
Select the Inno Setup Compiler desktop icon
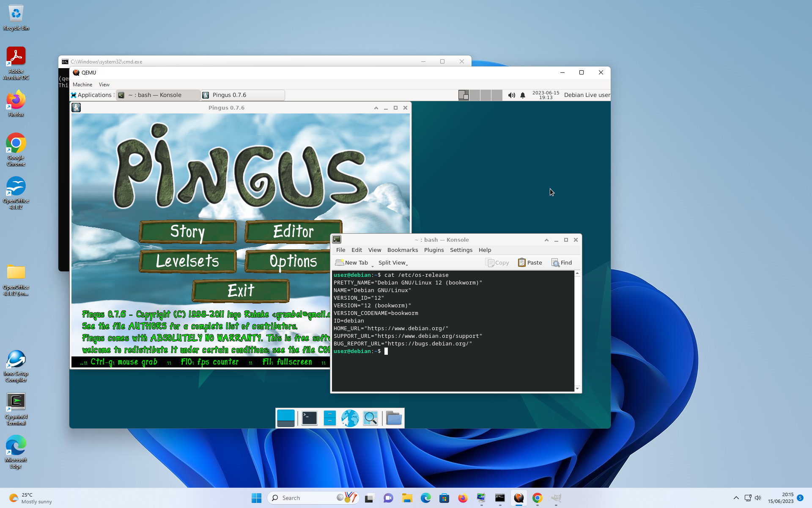point(16,367)
